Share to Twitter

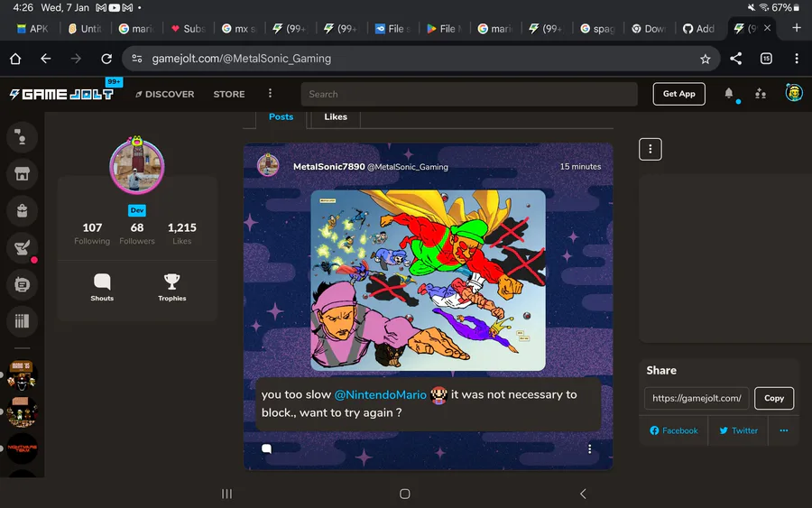click(738, 430)
